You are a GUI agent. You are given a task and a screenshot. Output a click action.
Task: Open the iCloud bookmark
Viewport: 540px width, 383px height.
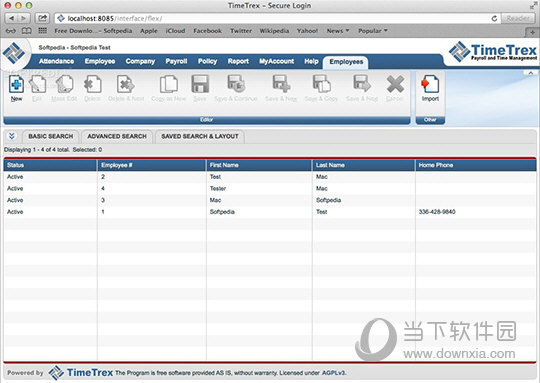(x=176, y=31)
